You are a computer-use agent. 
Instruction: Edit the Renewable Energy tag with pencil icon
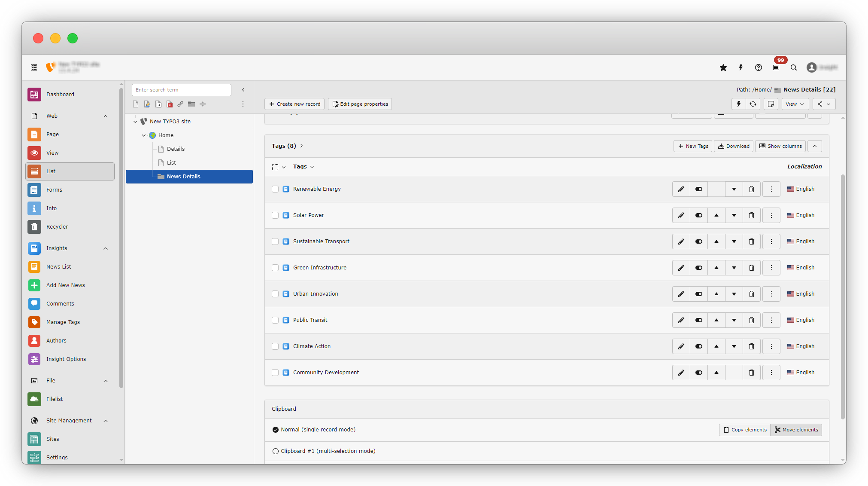click(x=681, y=189)
